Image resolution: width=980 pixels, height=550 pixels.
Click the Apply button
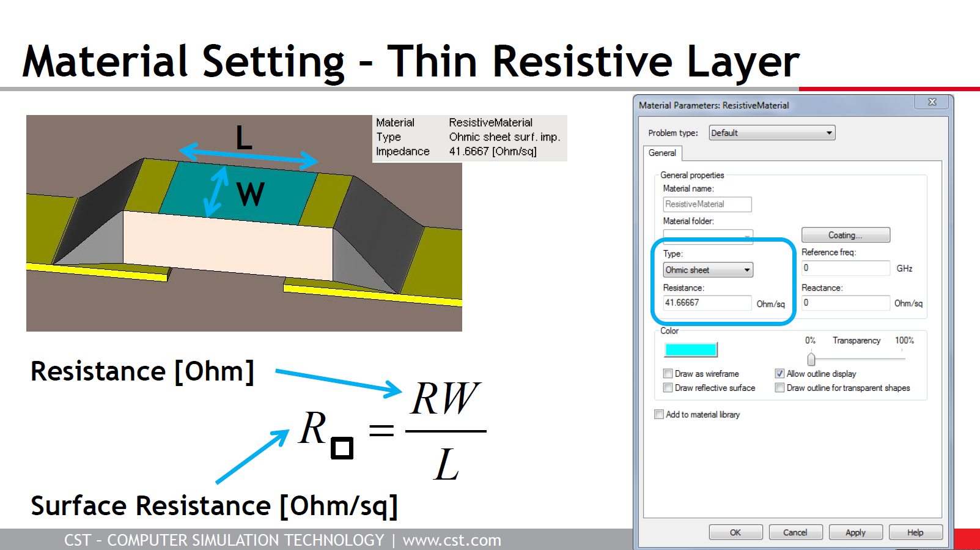coord(855,532)
